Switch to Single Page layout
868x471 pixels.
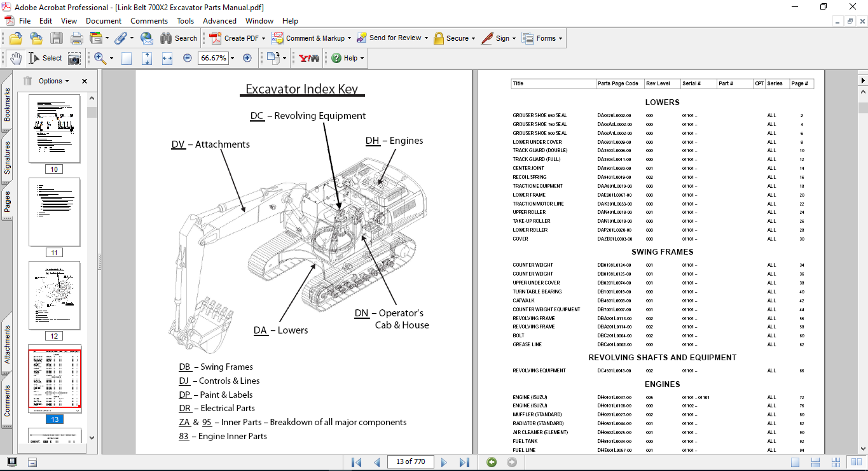[x=796, y=462]
